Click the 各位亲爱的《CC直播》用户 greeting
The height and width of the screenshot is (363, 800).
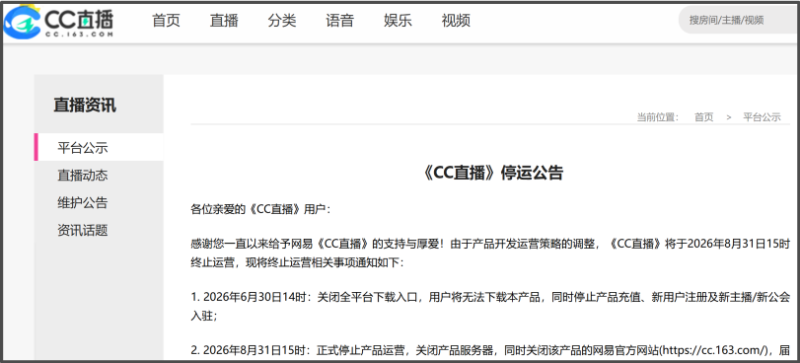(x=261, y=210)
